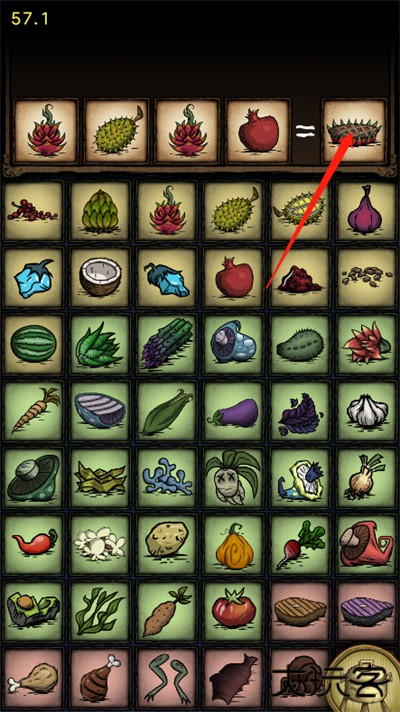Choose the red tomato ingredient

[234, 611]
